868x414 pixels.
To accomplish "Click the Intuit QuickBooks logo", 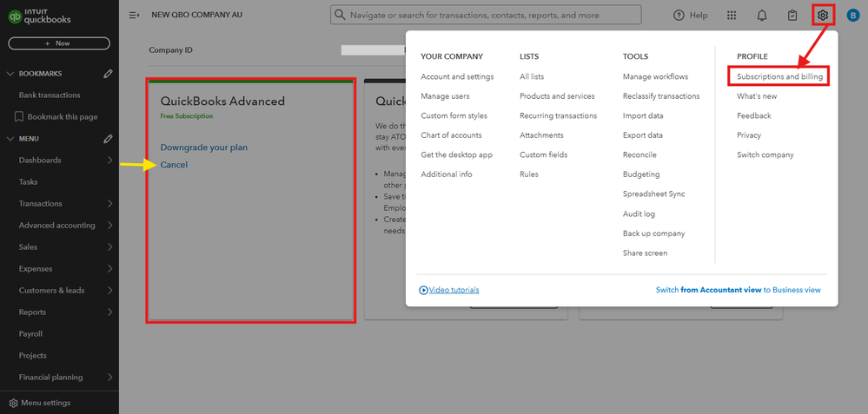I will [x=39, y=16].
